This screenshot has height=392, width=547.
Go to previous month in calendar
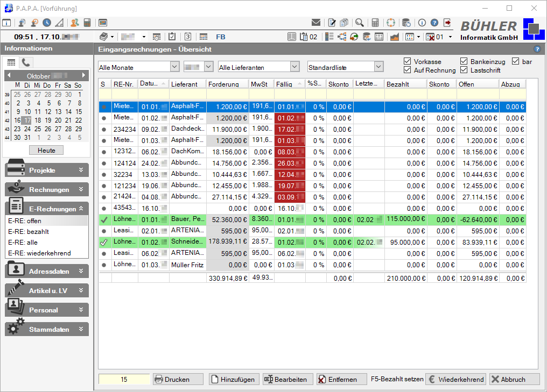[9, 75]
